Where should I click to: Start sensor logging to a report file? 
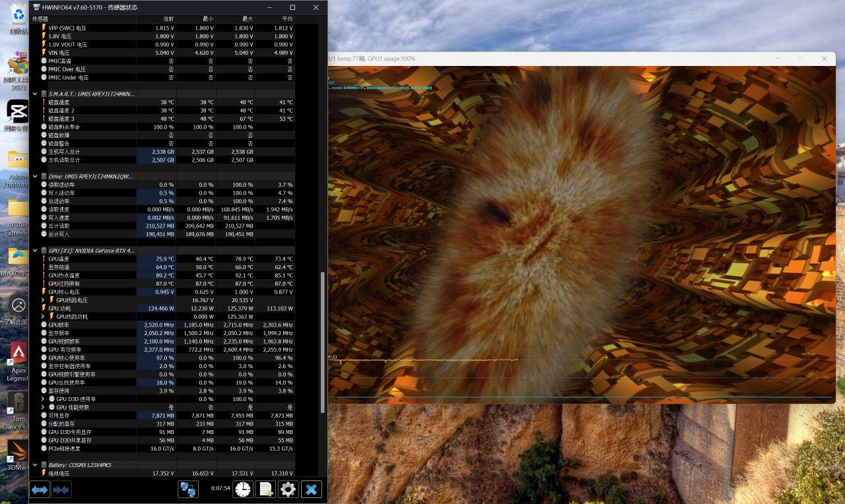point(265,489)
